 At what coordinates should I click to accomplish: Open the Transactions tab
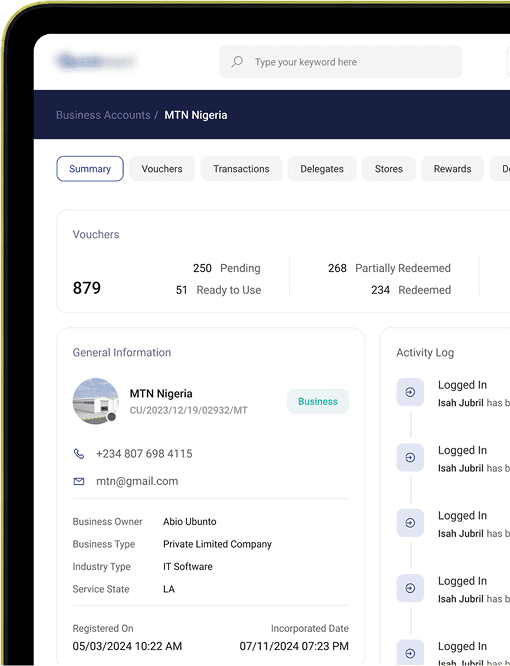241,169
